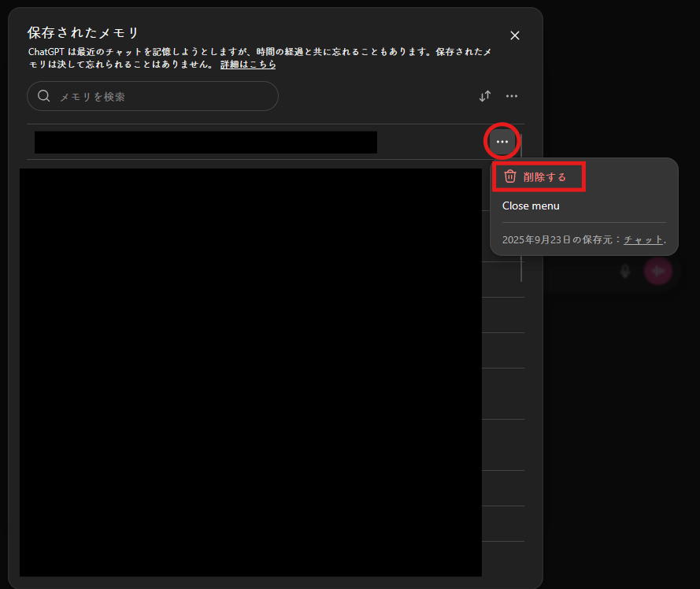Image resolution: width=700 pixels, height=589 pixels.
Task: Click the magnifying glass search icon
Action: pyautogui.click(x=44, y=96)
